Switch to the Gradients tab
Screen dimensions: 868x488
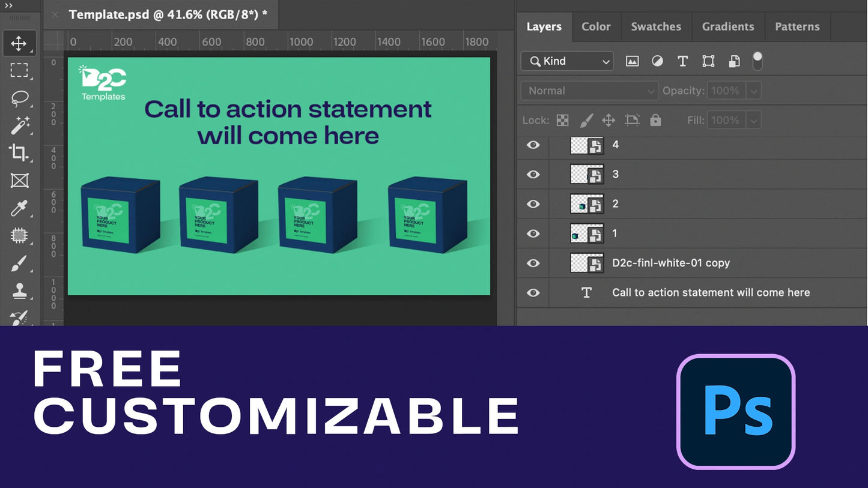[x=728, y=26]
